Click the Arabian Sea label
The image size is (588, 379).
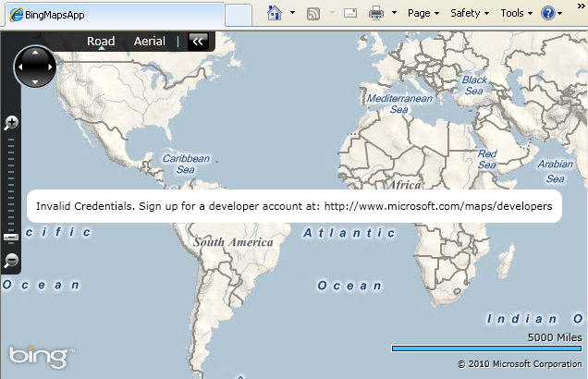pos(556,171)
